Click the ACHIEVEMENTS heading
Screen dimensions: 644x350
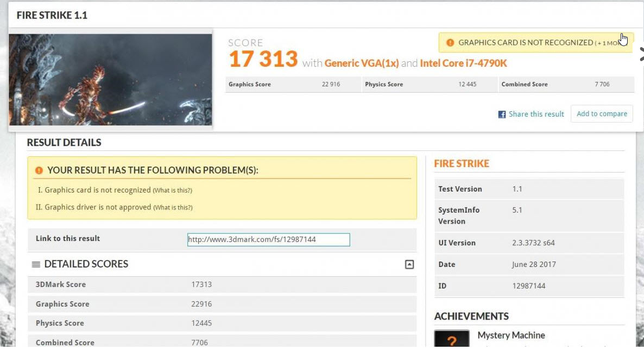[x=471, y=316]
